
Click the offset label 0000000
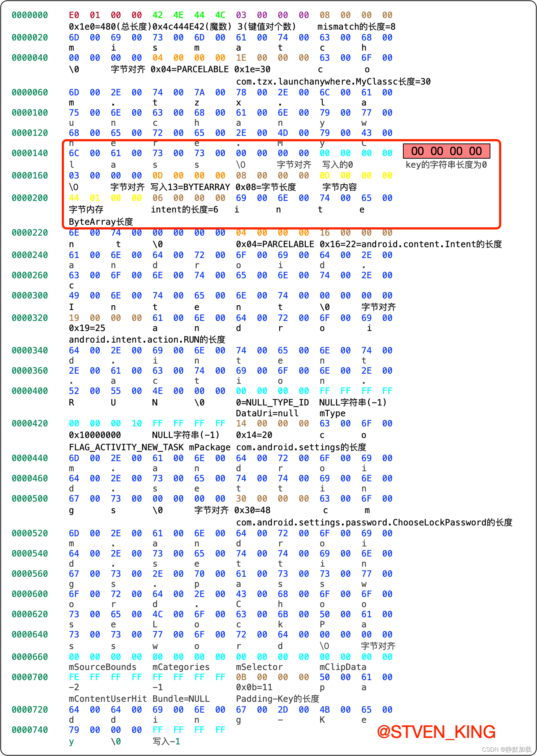click(x=30, y=15)
